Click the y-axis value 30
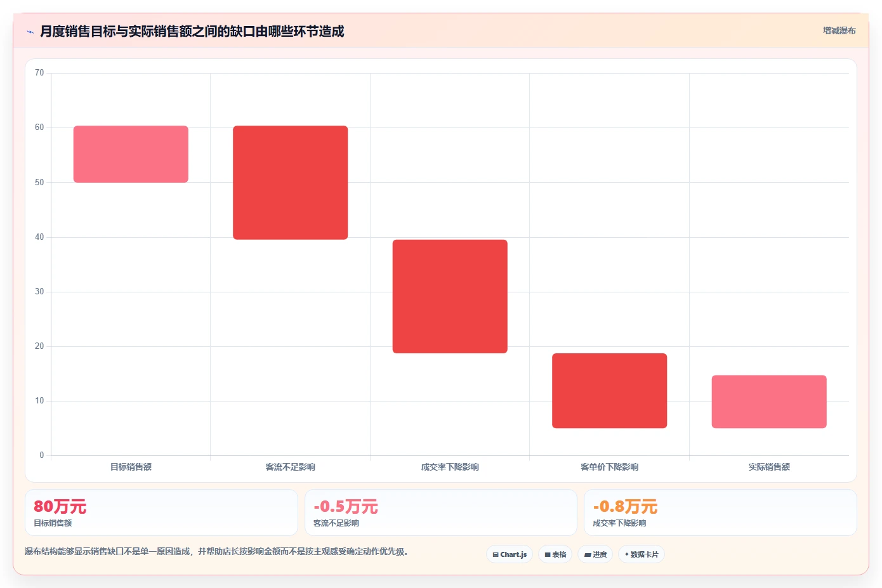 click(39, 292)
